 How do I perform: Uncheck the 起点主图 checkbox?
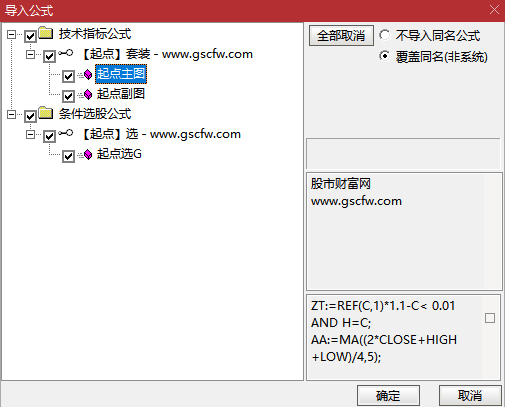[x=68, y=76]
